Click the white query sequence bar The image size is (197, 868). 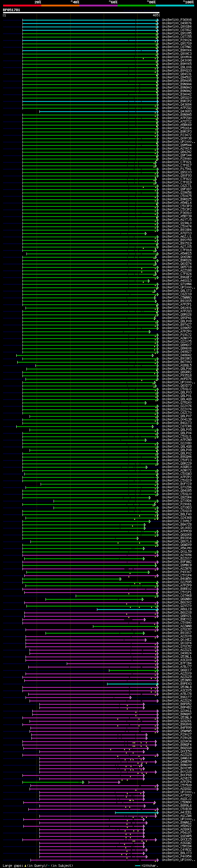(x=81, y=13)
